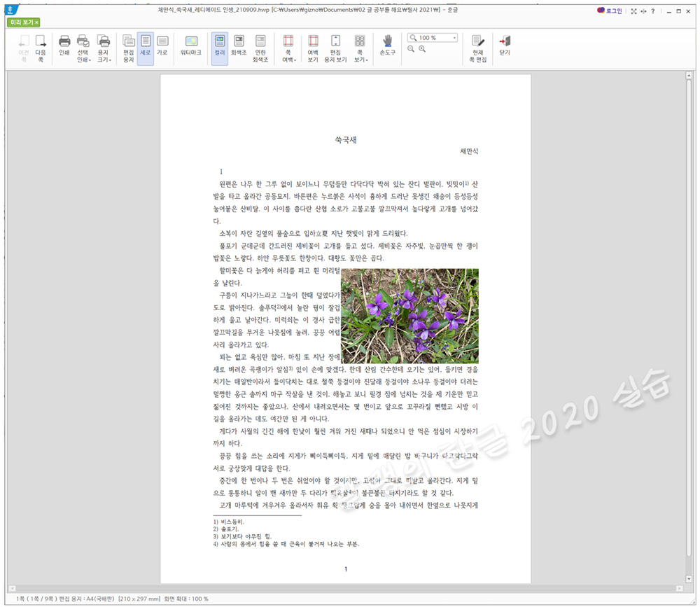Switch preview to 연한 회색조 light grayscale
This screenshot has height=607, width=700.
(260, 48)
